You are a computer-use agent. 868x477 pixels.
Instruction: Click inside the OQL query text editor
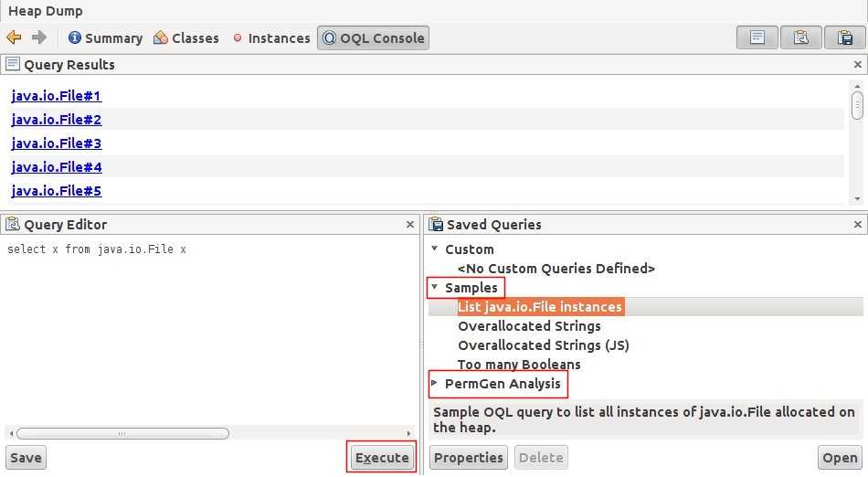(209, 332)
